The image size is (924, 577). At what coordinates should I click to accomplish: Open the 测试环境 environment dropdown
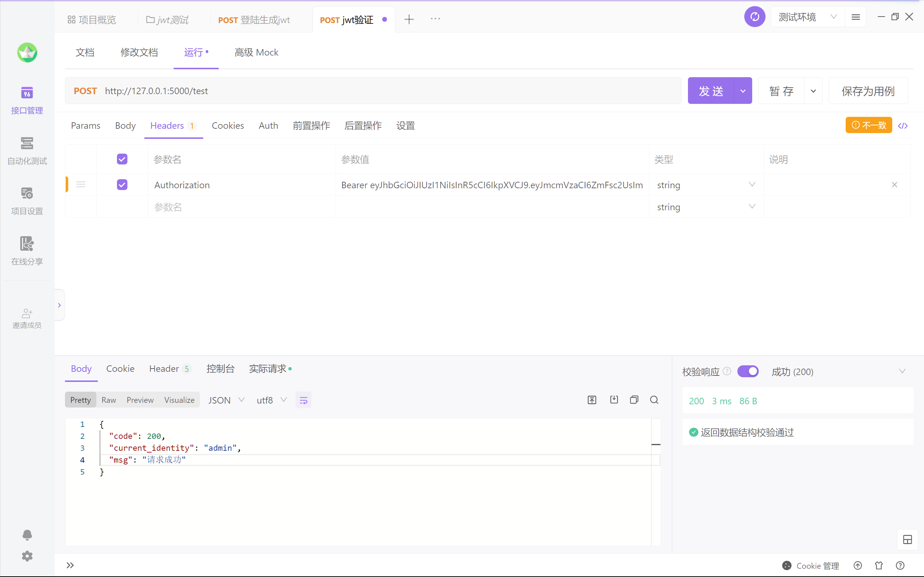tap(807, 17)
